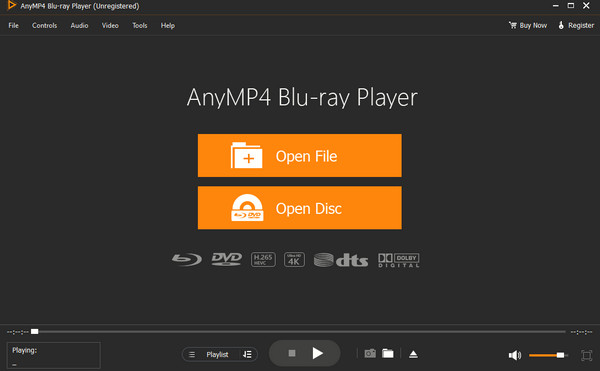Click the playback progress bar handle

(34, 332)
